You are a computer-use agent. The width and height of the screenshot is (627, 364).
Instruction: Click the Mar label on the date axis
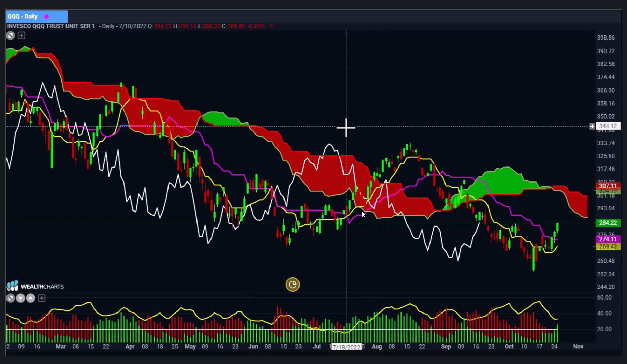point(61,346)
